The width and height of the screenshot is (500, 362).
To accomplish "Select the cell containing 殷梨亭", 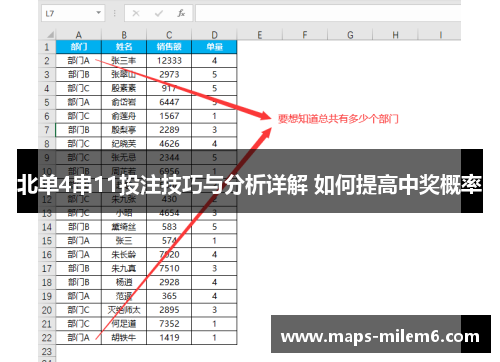I will (124, 130).
